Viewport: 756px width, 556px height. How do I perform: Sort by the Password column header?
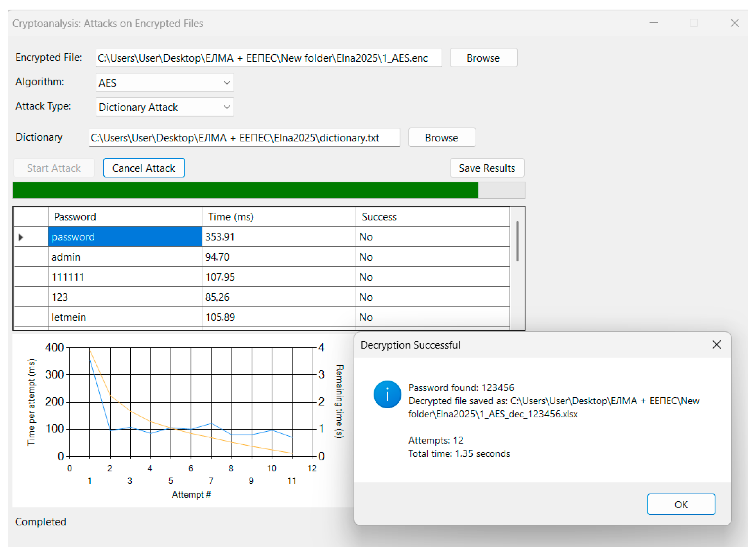tap(125, 217)
